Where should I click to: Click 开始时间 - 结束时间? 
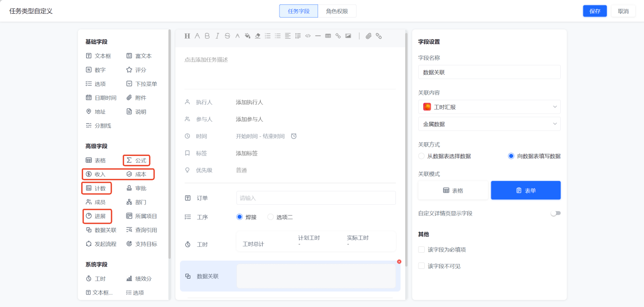pyautogui.click(x=260, y=136)
